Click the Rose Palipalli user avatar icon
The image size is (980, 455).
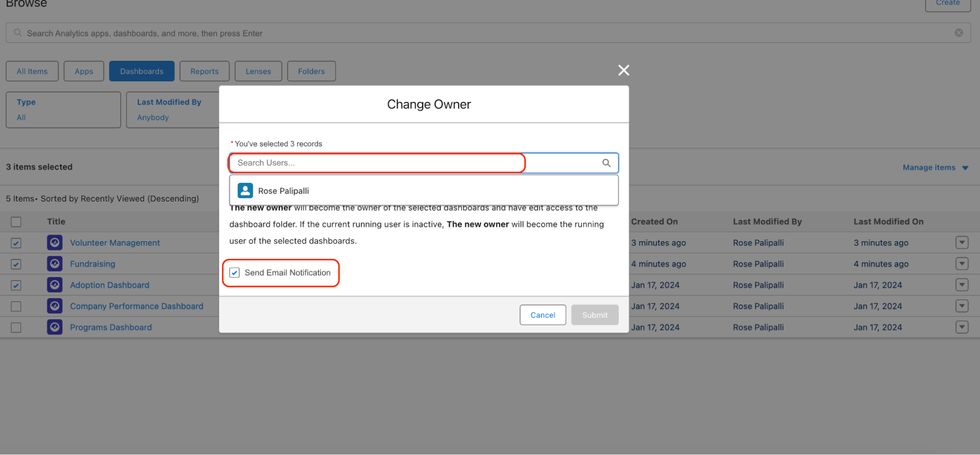point(245,191)
